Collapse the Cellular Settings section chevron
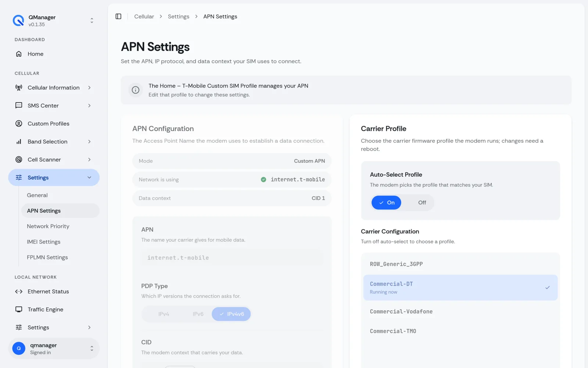588x368 pixels. 89,178
